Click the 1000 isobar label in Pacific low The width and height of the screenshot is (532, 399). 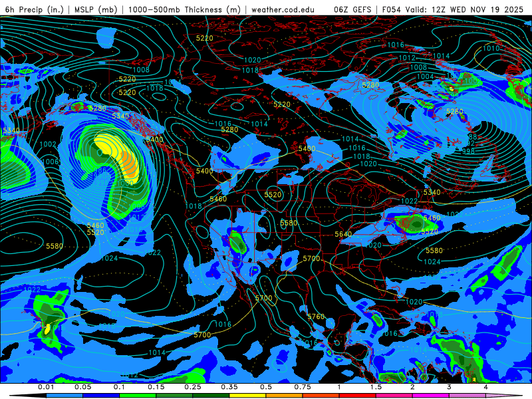pyautogui.click(x=125, y=184)
